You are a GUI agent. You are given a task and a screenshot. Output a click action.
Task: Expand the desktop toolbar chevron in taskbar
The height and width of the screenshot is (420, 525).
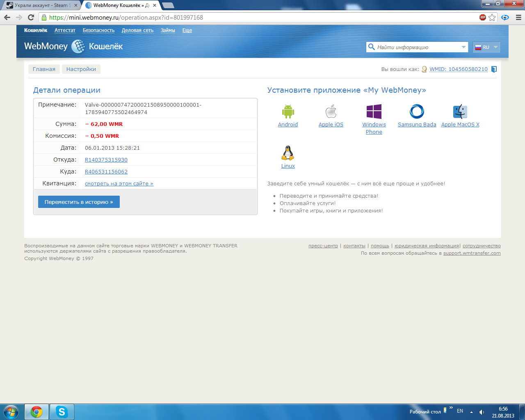(x=451, y=408)
